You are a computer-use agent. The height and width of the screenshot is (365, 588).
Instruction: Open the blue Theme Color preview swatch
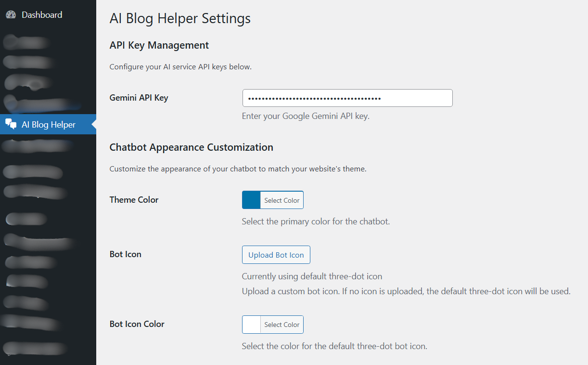click(x=251, y=200)
